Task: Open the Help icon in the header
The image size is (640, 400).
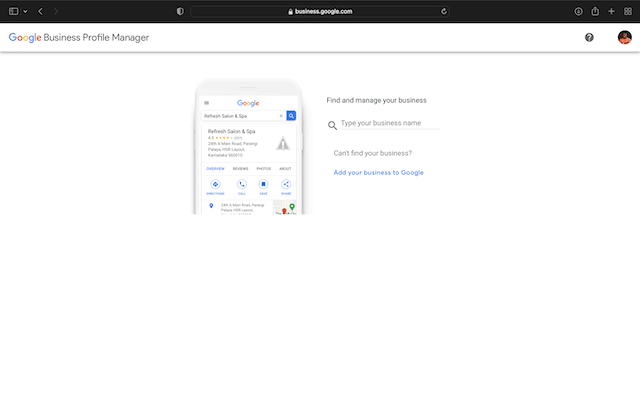Action: click(589, 37)
